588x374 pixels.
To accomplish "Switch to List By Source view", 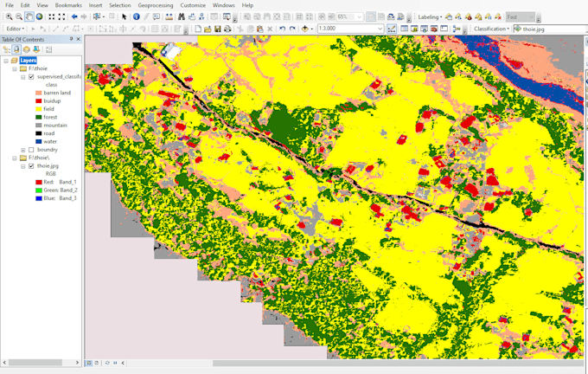I will click(16, 49).
